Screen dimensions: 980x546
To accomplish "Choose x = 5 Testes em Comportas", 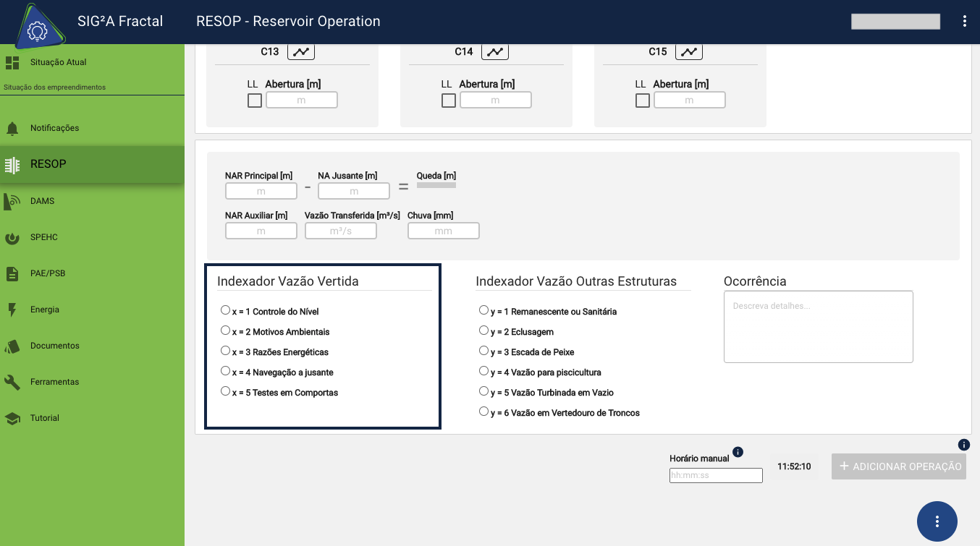I will (225, 391).
